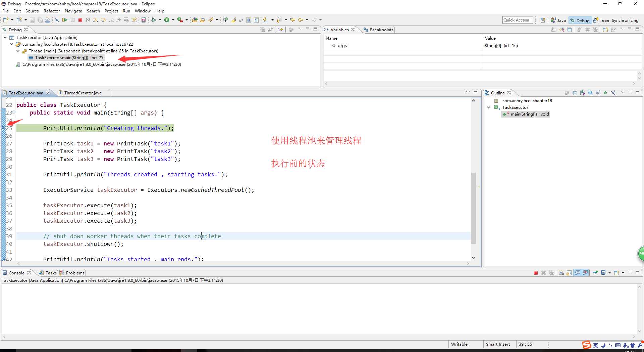Collapse Thread [main] tree node
Image resolution: width=644 pixels, height=352 pixels.
coord(18,51)
